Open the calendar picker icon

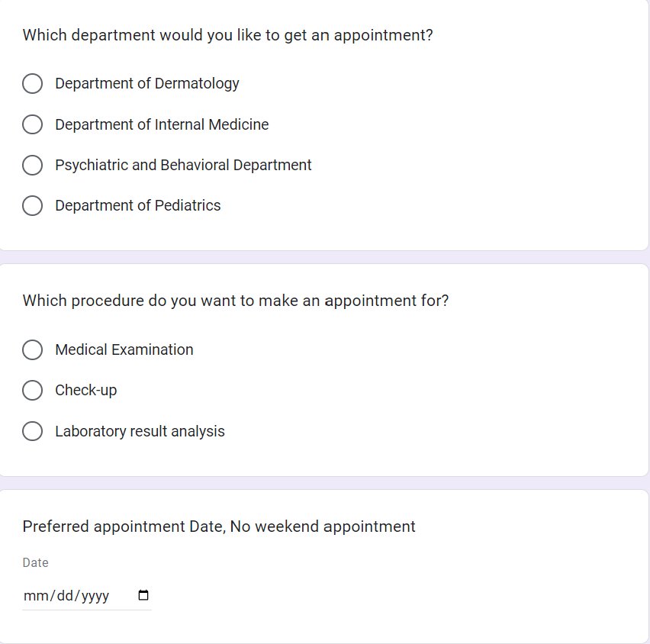point(143,596)
